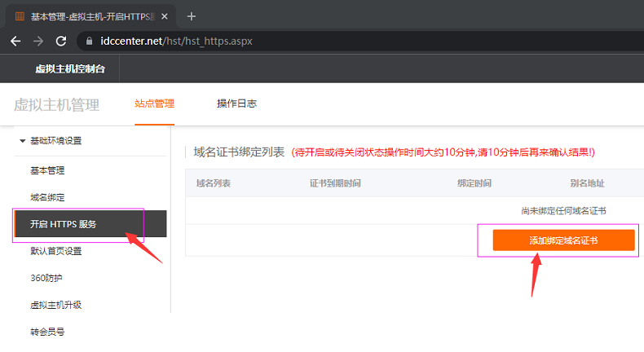Viewport: 644px width, 352px height.
Task: Open 默认首页设置 in the sidebar
Action: pyautogui.click(x=55, y=251)
